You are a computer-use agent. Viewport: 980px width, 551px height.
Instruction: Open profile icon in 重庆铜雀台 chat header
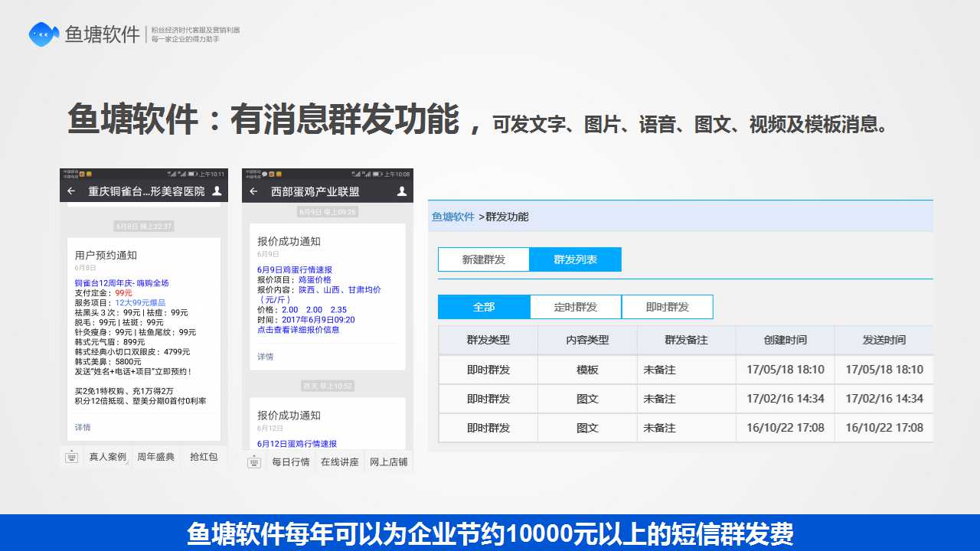pos(217,191)
